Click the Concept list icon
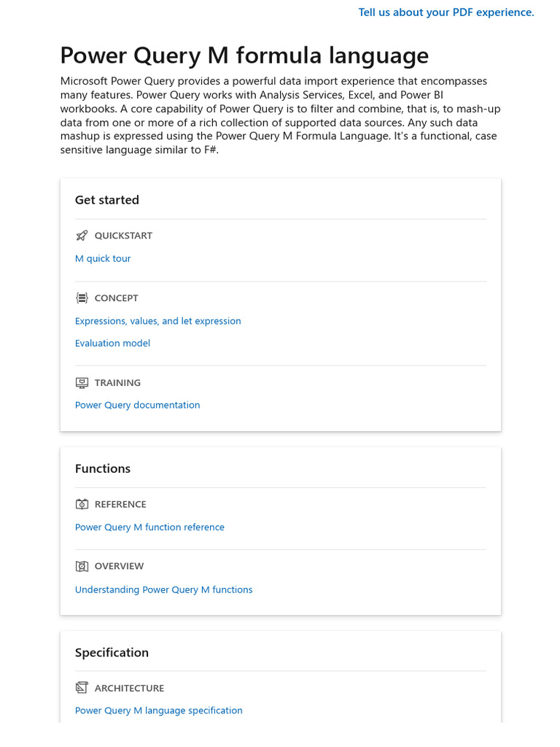The image size is (560, 747). [x=82, y=298]
